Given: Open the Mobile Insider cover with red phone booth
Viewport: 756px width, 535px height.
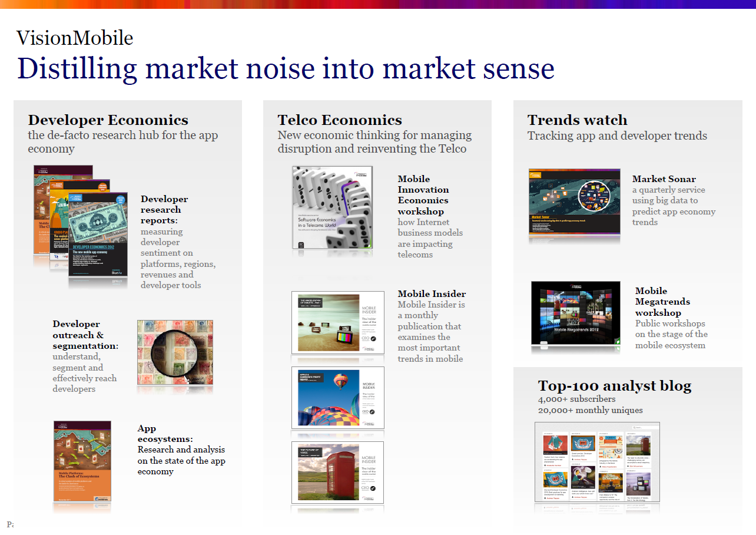Looking at the screenshot, I should tap(337, 473).
